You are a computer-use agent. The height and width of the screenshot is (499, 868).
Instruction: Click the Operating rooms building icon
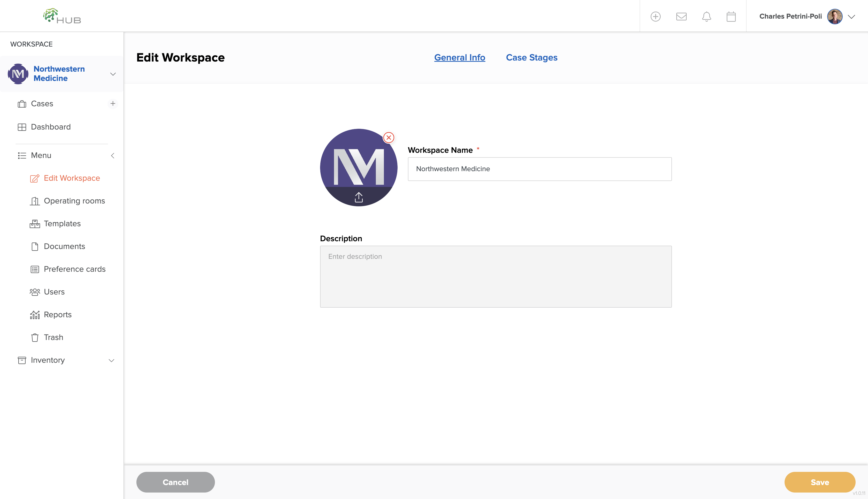(x=35, y=201)
